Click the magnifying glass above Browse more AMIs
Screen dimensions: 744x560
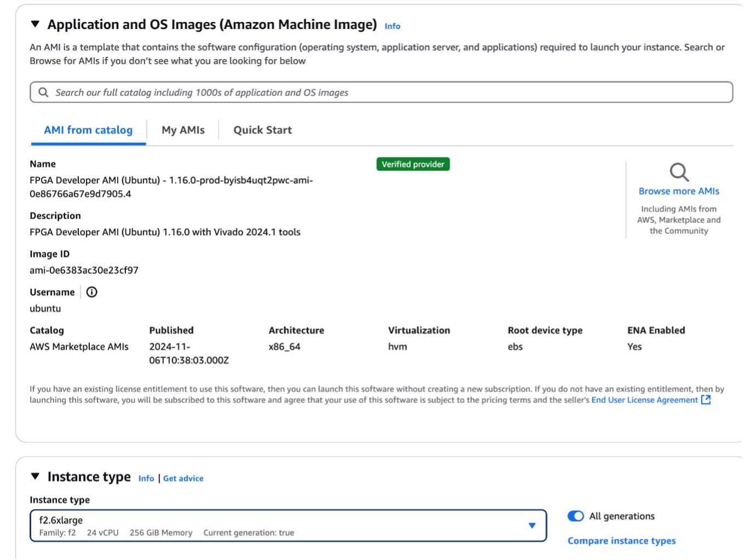[x=679, y=172]
